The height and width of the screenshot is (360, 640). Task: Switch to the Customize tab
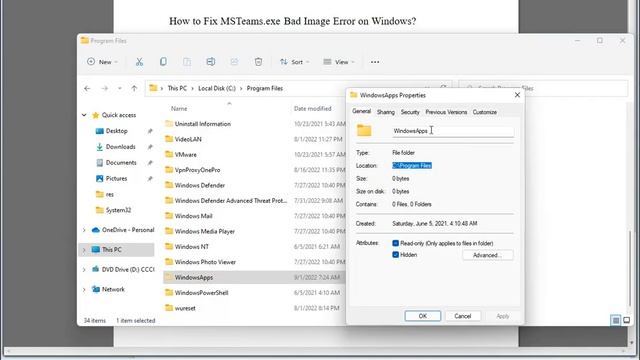(x=484, y=112)
